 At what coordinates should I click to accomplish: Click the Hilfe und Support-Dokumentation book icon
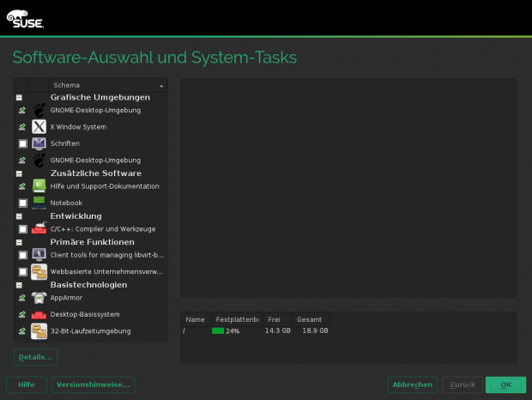39,186
